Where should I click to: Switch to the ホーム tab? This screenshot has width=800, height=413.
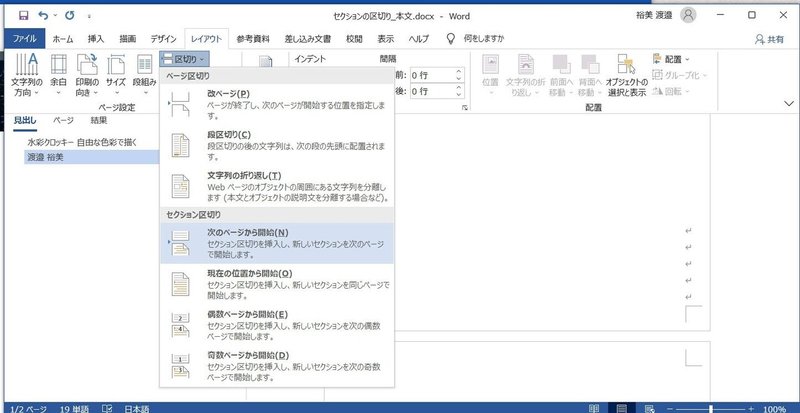pyautogui.click(x=63, y=39)
